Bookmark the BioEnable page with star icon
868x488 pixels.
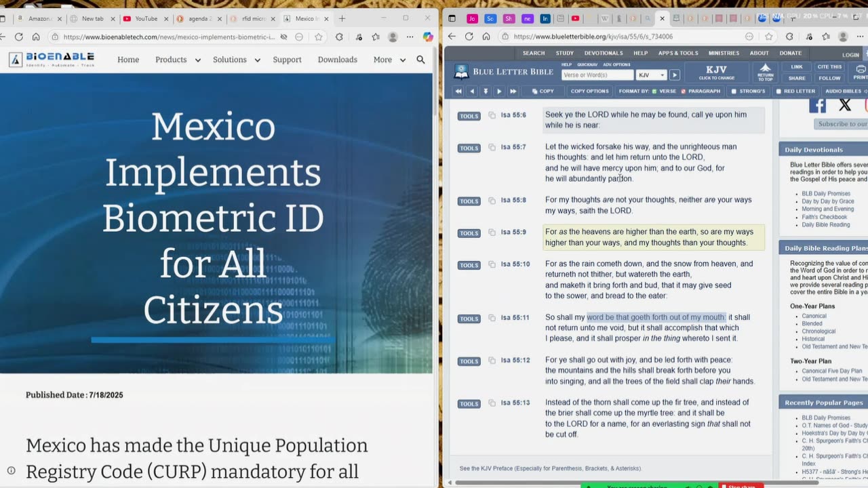(319, 37)
